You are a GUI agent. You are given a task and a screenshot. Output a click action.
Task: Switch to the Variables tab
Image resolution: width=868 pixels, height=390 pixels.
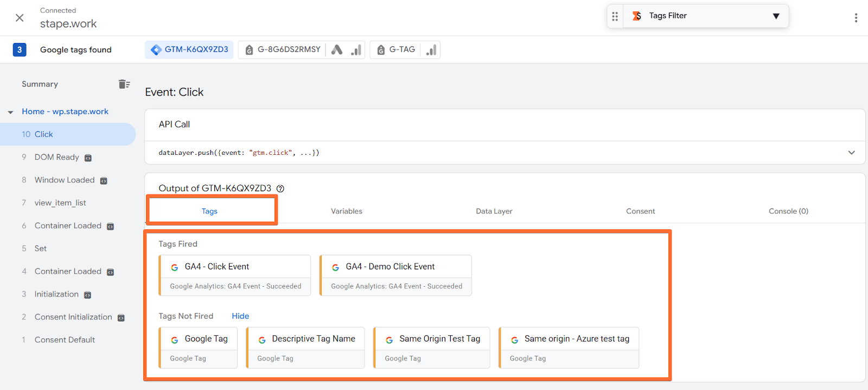point(347,211)
